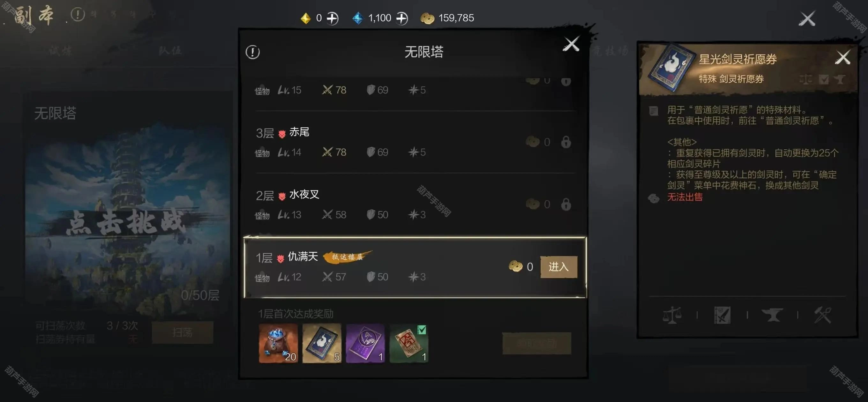Screen dimensions: 868x402
Task: Click the crossed tools icon in the item footer
Action: click(x=822, y=315)
